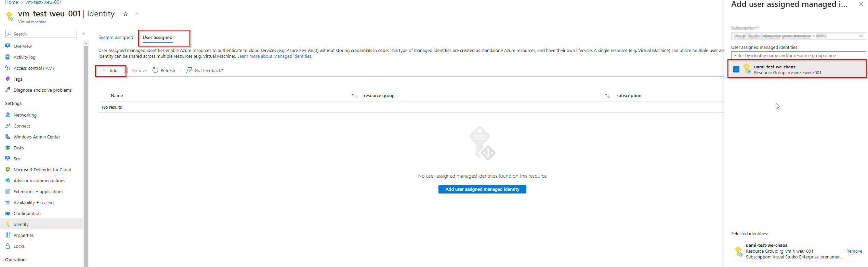
Task: Click the Windows Admin Center icon
Action: pyautogui.click(x=8, y=136)
